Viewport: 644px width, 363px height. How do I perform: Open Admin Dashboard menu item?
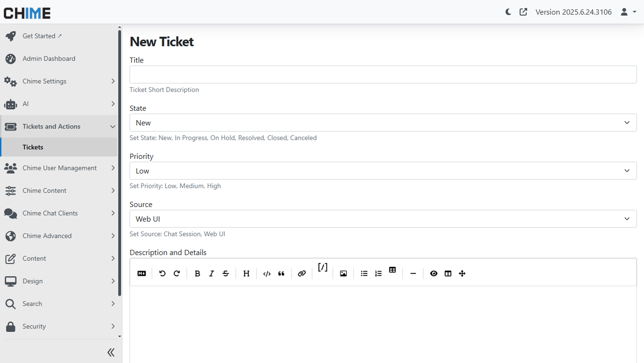tap(59, 58)
